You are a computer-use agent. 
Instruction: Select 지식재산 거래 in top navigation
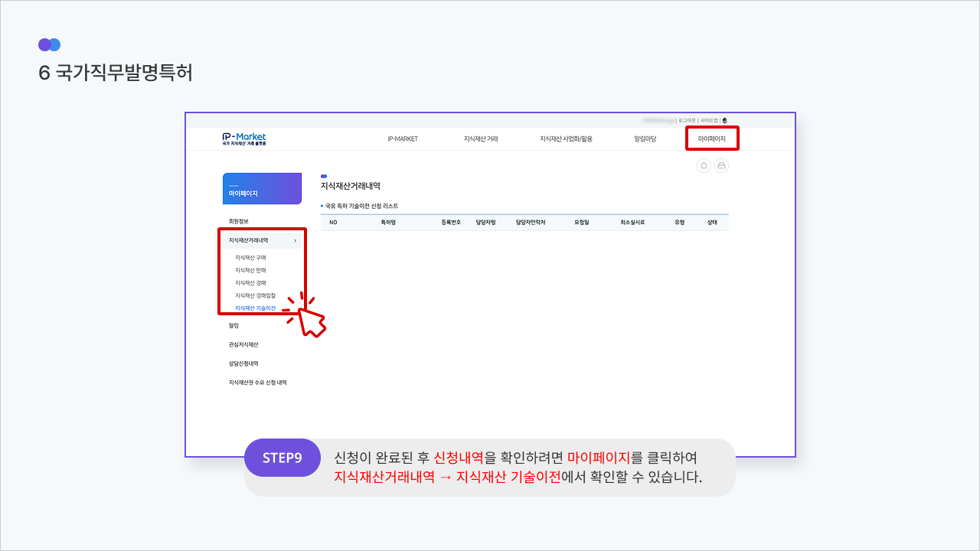click(x=481, y=139)
